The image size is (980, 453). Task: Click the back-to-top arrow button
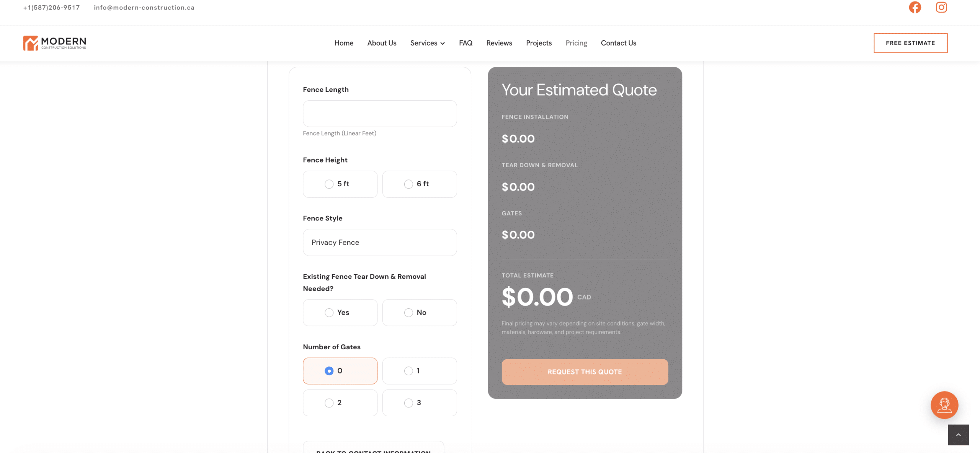tap(958, 435)
